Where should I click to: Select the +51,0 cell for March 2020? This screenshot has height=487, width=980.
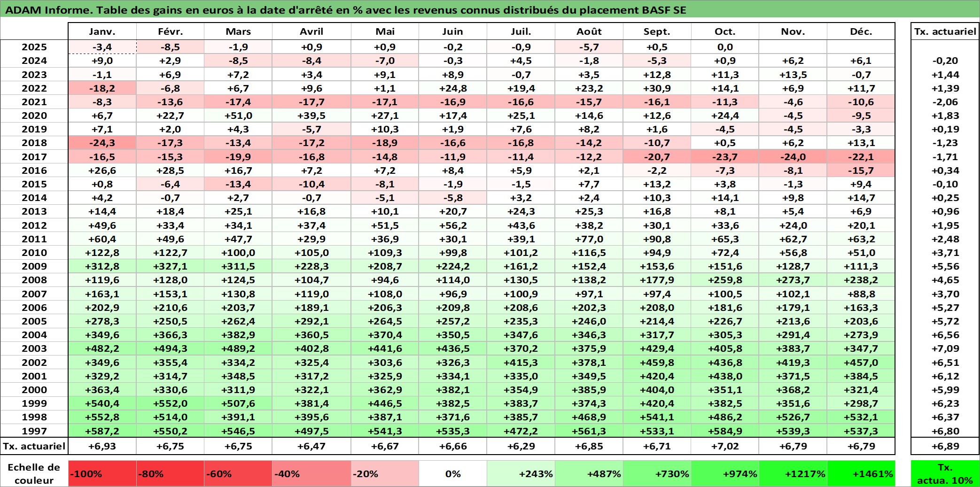point(238,116)
